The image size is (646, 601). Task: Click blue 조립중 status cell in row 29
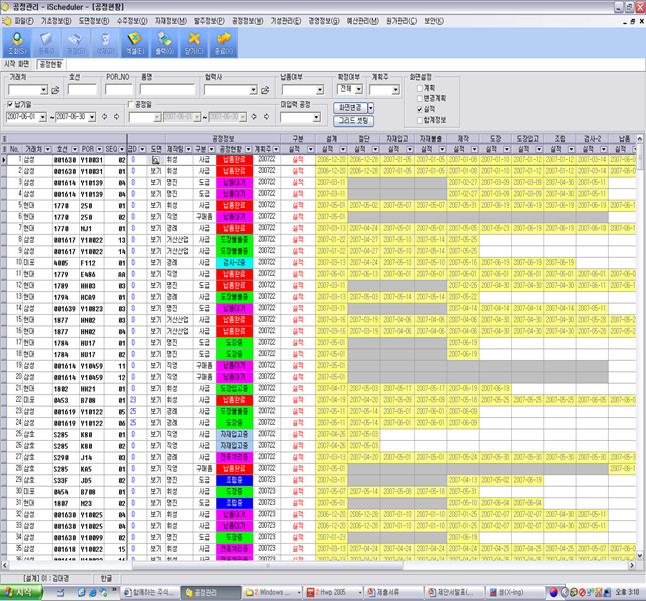(x=234, y=480)
